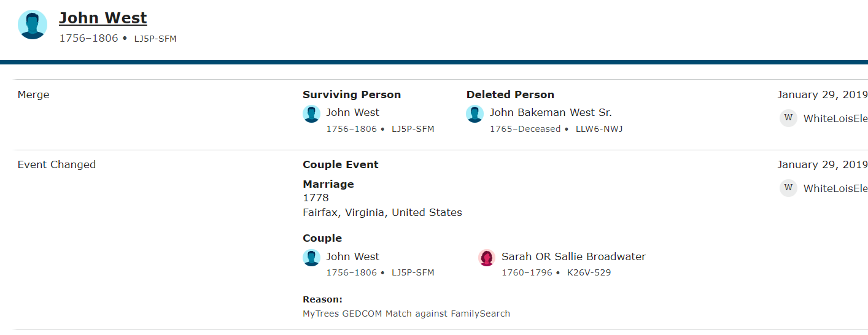Screen dimensions: 868x335
Task: Open John Bakeman West Sr. name link
Action: (x=551, y=112)
